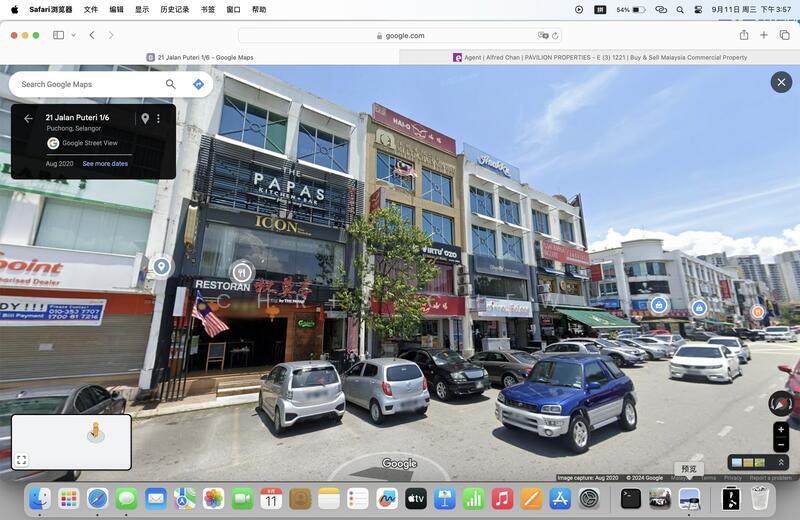The image size is (800, 520).
Task: Click the Image capture: Aug 2020 text
Action: point(588,478)
